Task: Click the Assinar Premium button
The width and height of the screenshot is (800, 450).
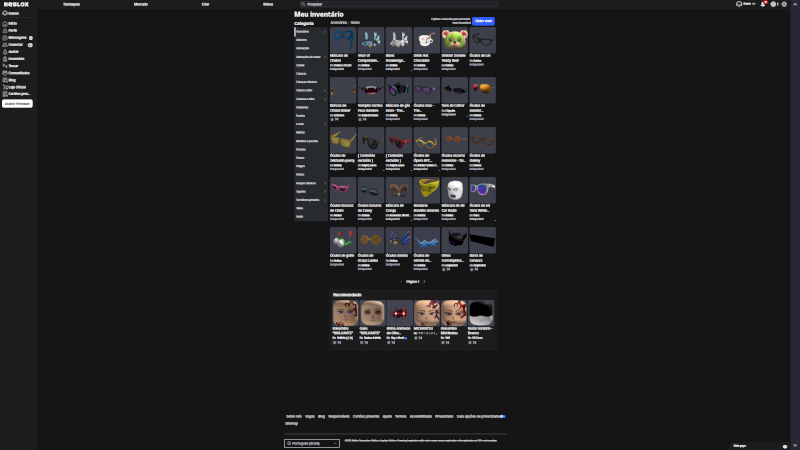Action: tap(17, 104)
